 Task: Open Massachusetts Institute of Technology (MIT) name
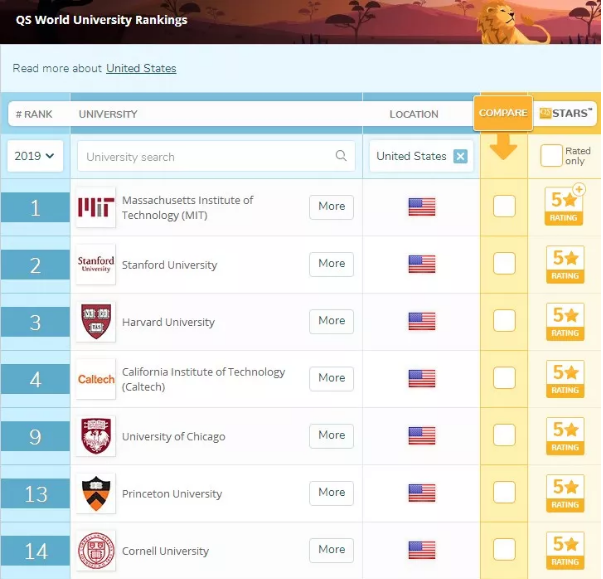pyautogui.click(x=188, y=208)
